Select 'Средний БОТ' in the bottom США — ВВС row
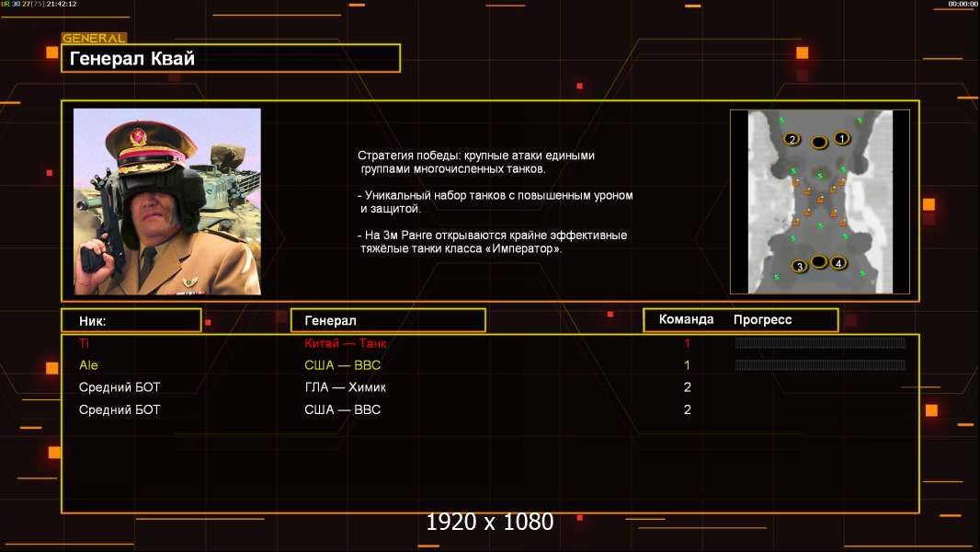Screen dimensions: 980x552 pyautogui.click(x=120, y=410)
